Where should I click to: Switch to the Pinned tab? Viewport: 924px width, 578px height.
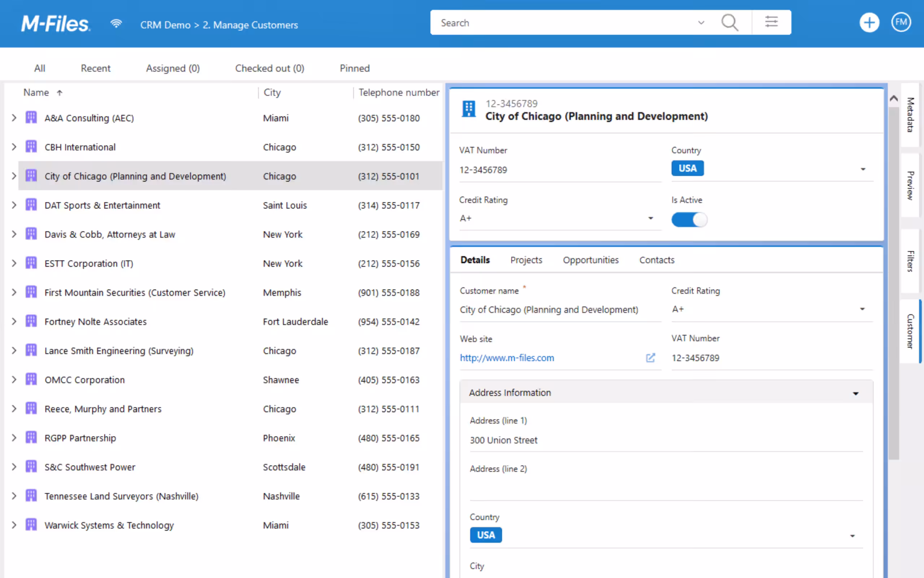355,68
